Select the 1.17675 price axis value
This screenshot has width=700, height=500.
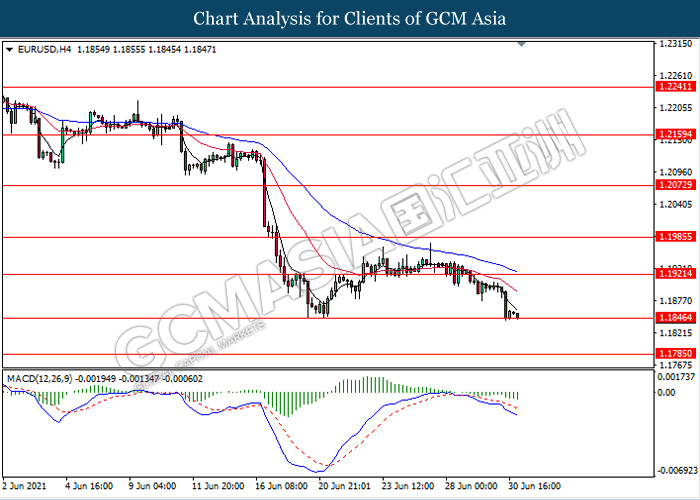pos(675,365)
